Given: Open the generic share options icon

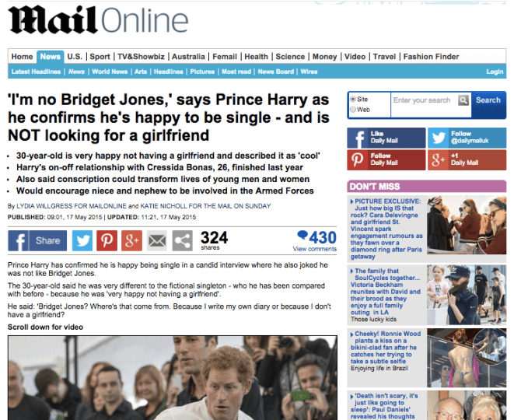Looking at the screenshot, I should point(183,240).
